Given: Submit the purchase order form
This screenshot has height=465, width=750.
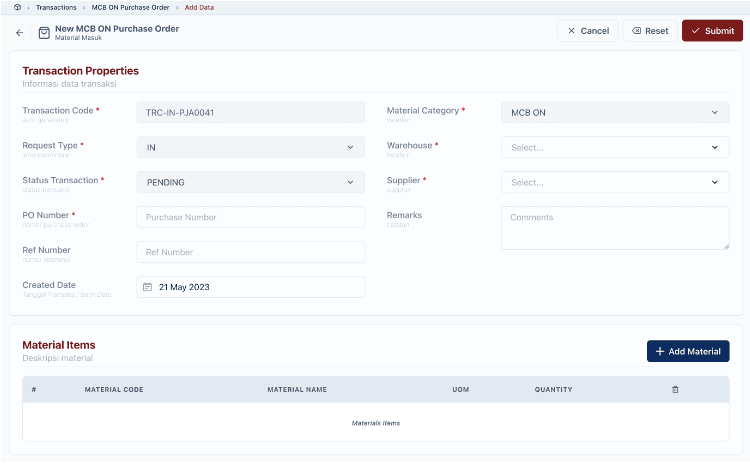Looking at the screenshot, I should (x=712, y=31).
